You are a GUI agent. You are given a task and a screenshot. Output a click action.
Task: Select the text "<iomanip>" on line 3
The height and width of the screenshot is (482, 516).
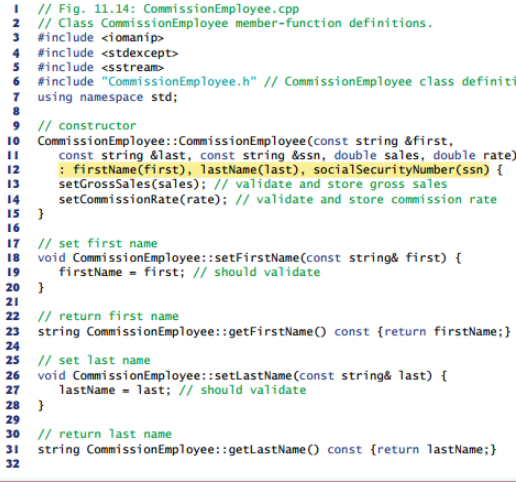click(x=132, y=38)
